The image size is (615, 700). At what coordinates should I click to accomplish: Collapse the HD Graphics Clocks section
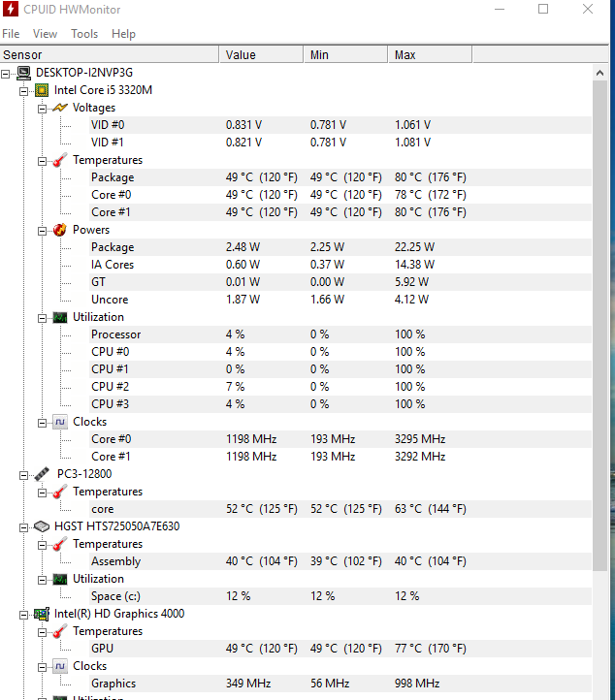(x=42, y=667)
